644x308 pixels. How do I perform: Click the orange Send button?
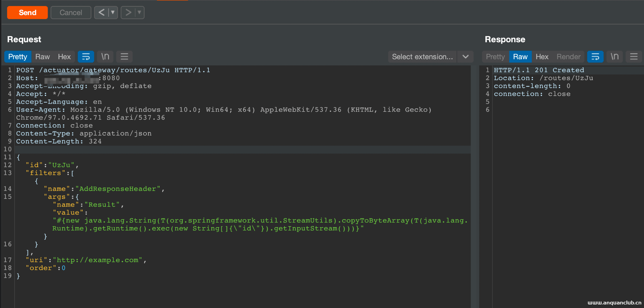point(27,12)
